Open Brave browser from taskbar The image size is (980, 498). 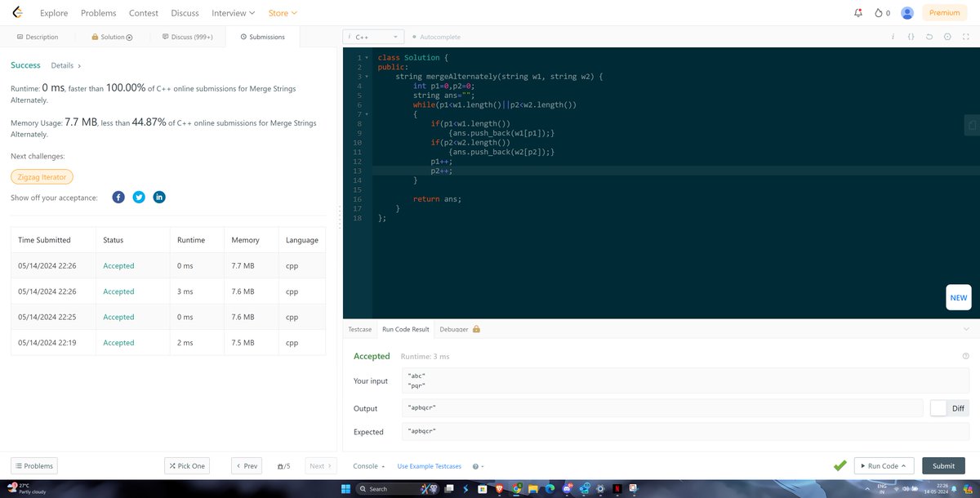coord(501,489)
